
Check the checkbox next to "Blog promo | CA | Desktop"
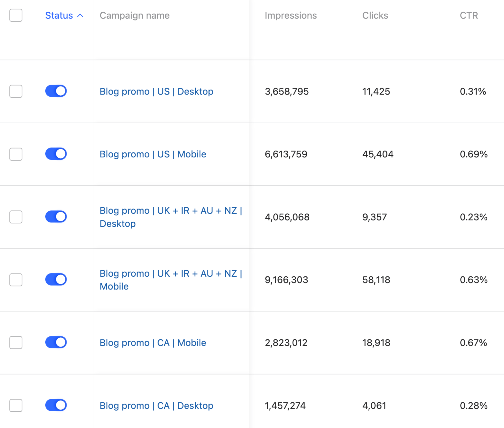(x=16, y=405)
